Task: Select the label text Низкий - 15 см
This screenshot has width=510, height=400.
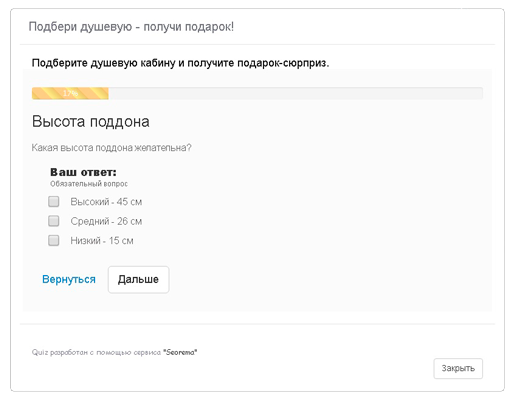Action: [x=102, y=240]
